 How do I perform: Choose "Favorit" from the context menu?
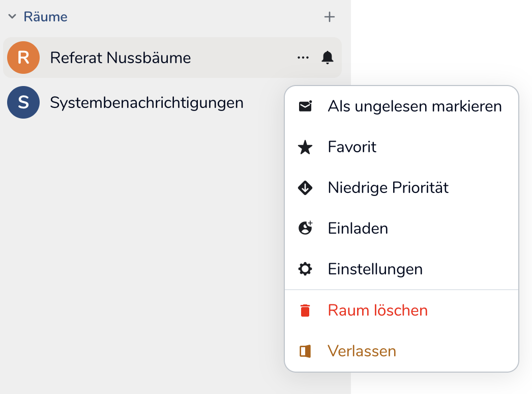coord(352,148)
